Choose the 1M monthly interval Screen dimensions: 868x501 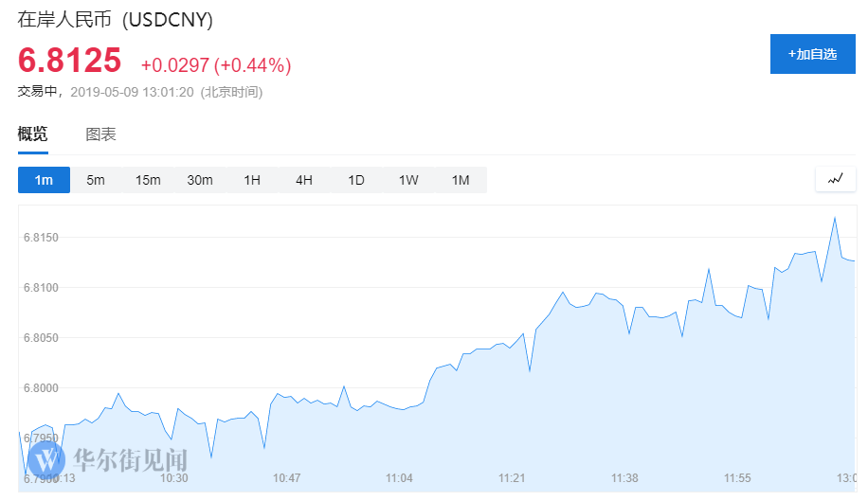461,180
